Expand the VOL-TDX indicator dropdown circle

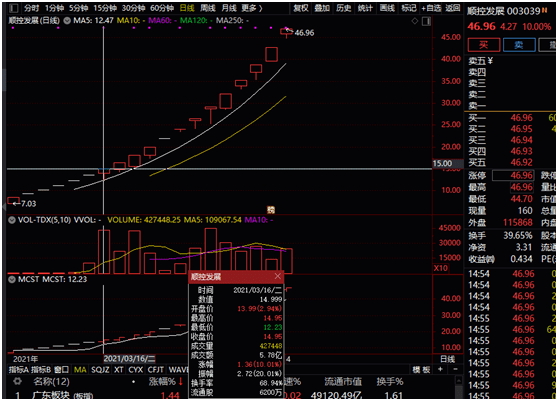12,220
